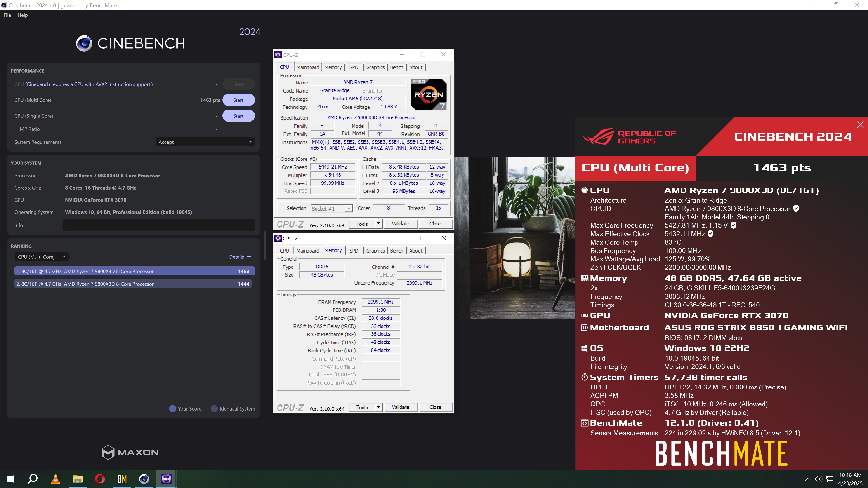Image resolution: width=868 pixels, height=488 pixels.
Task: Click the Maxon logo
Action: click(130, 452)
